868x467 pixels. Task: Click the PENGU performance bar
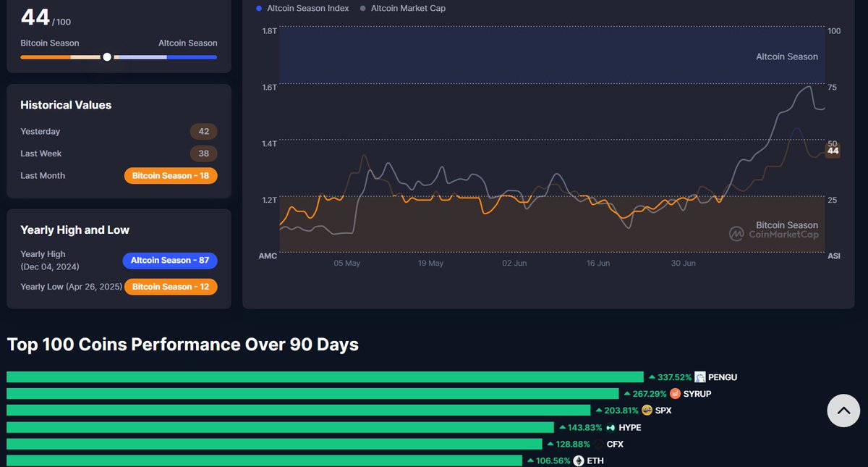325,377
